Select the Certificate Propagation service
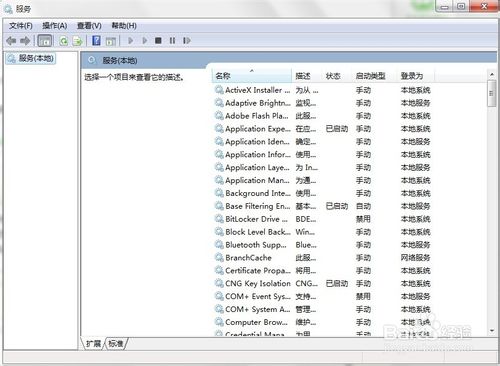Image resolution: width=500 pixels, height=366 pixels. [x=323, y=271]
